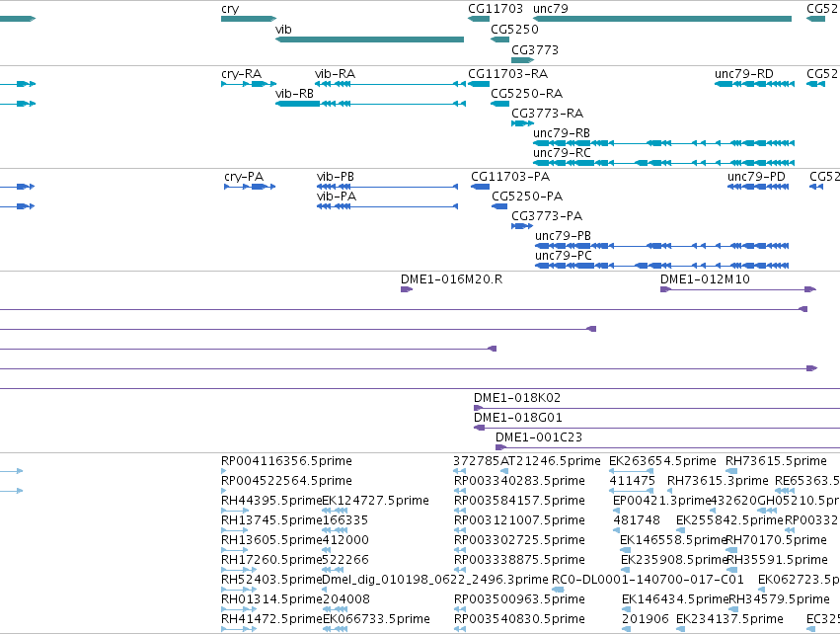Click the RH70170.5prime EST label
The height and width of the screenshot is (634, 840).
[x=776, y=540]
